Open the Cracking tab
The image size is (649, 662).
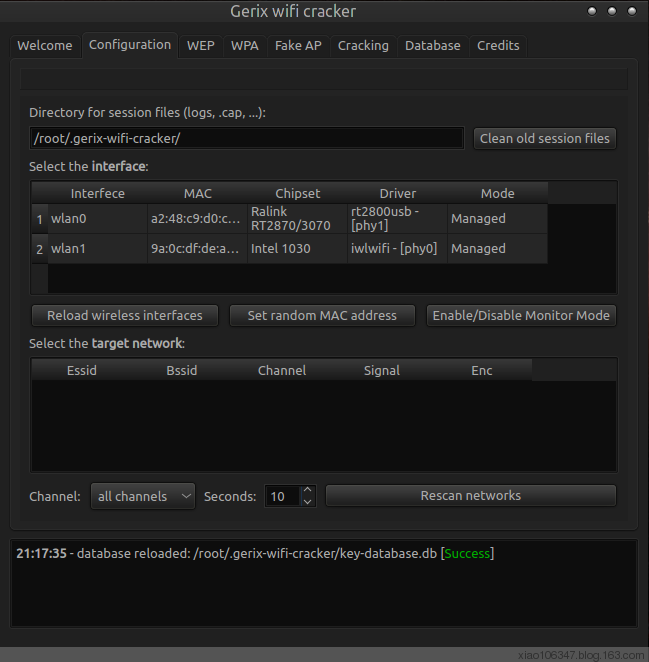coord(363,46)
